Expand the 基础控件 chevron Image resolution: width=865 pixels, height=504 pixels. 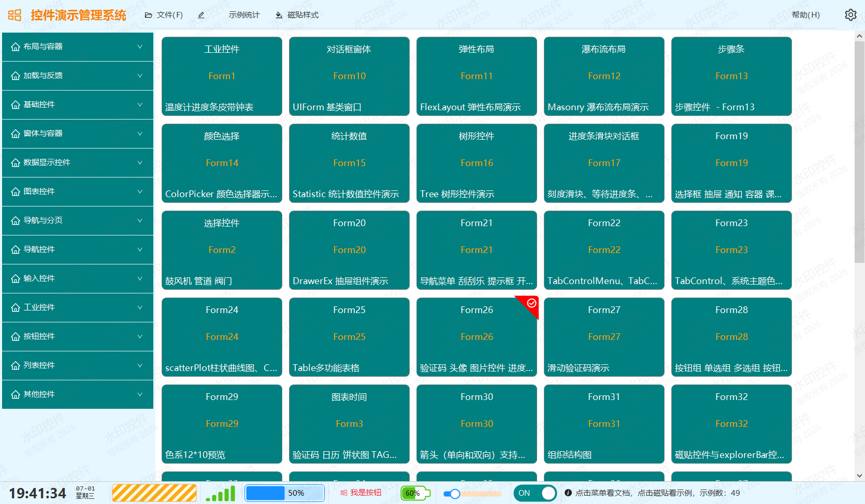pyautogui.click(x=140, y=105)
